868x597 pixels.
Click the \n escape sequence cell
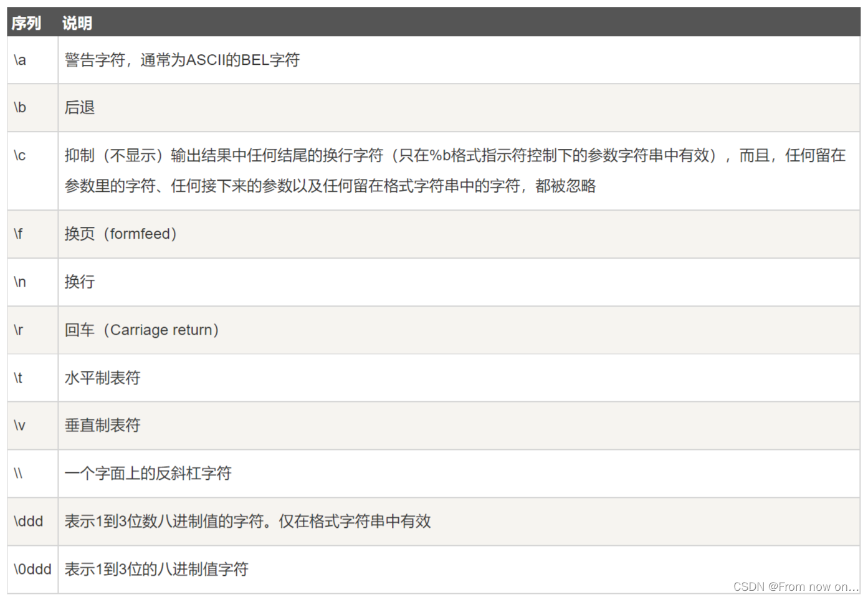[19, 282]
